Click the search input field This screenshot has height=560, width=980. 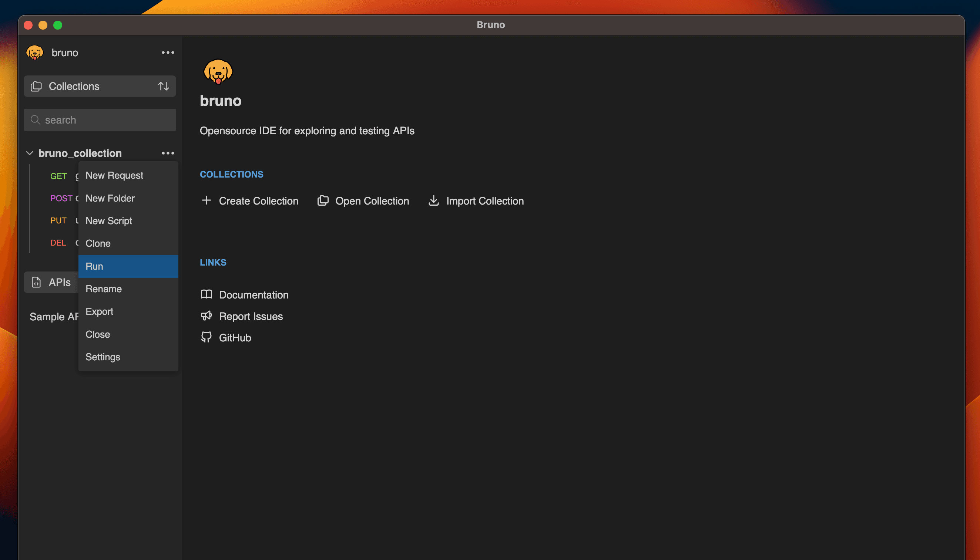point(100,120)
